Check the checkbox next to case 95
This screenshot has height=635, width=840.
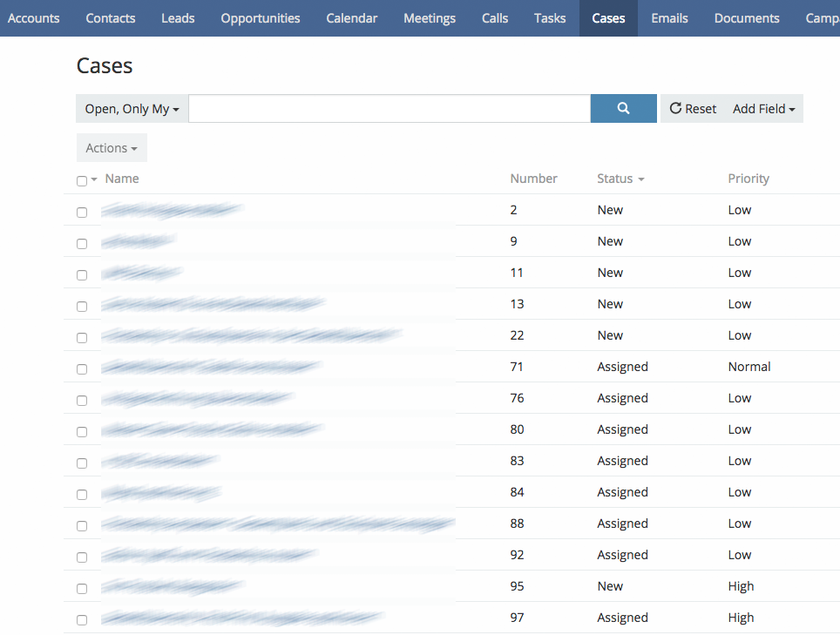(x=82, y=588)
